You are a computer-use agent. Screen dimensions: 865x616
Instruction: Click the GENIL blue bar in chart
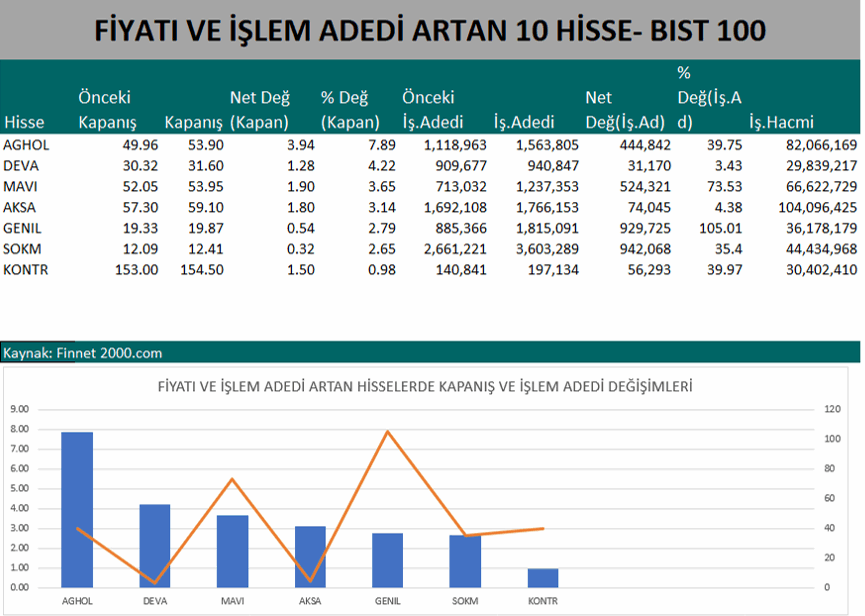[387, 560]
